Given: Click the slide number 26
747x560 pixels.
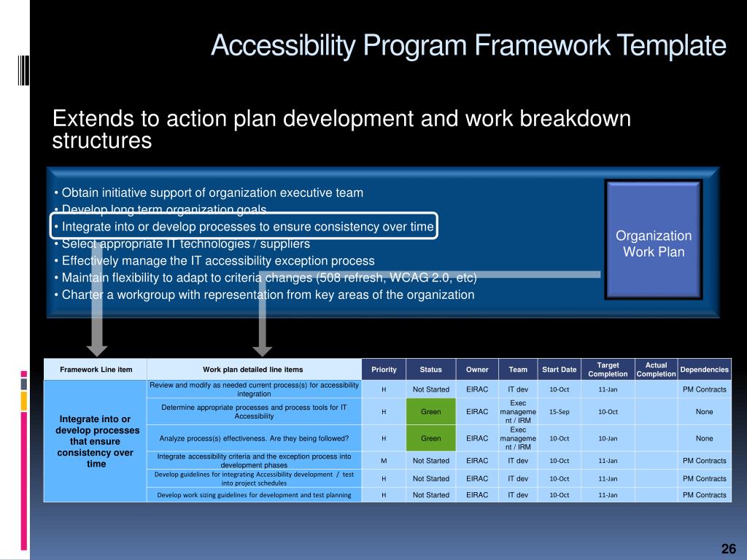Looking at the screenshot, I should [729, 548].
